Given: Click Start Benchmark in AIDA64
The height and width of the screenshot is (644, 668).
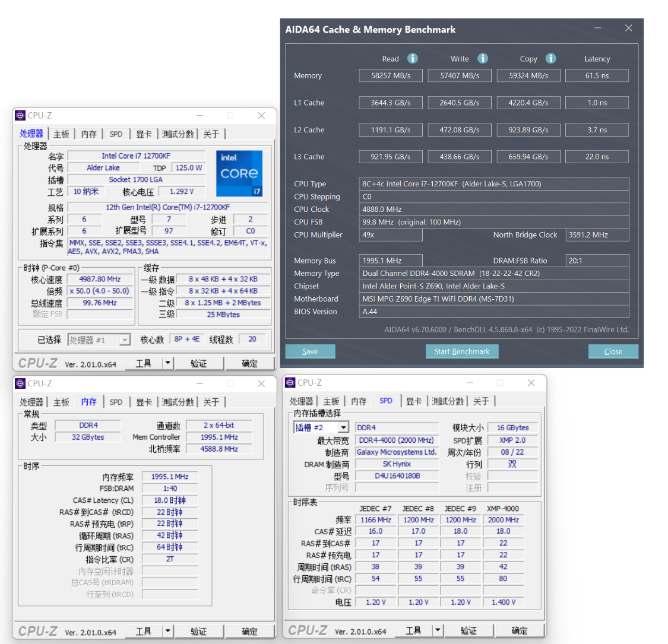Looking at the screenshot, I should pyautogui.click(x=462, y=351).
